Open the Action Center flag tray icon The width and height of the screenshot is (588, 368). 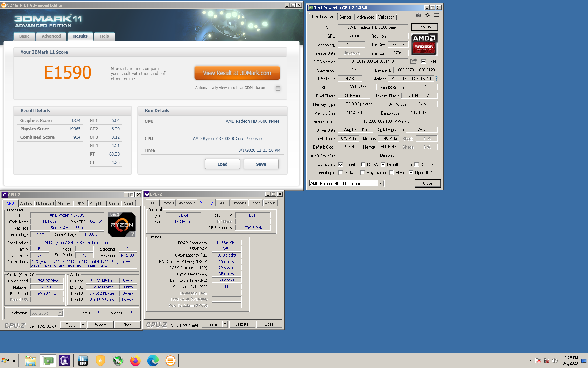(538, 361)
